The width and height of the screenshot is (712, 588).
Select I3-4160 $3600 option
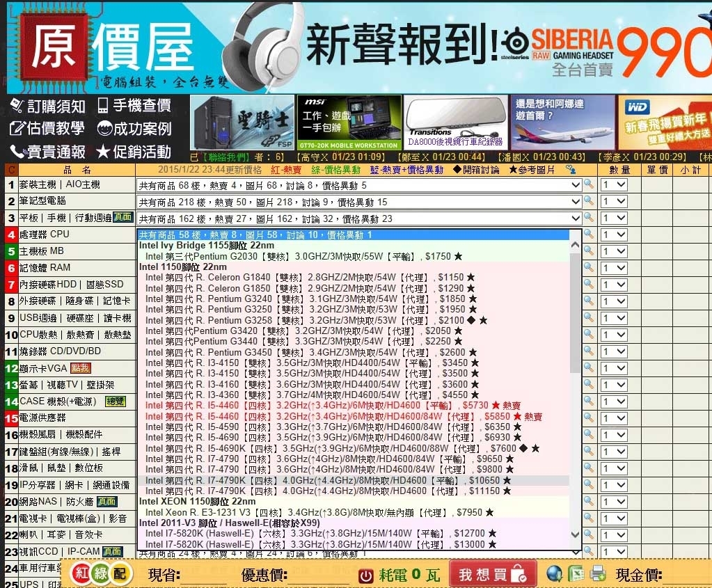tap(354, 384)
